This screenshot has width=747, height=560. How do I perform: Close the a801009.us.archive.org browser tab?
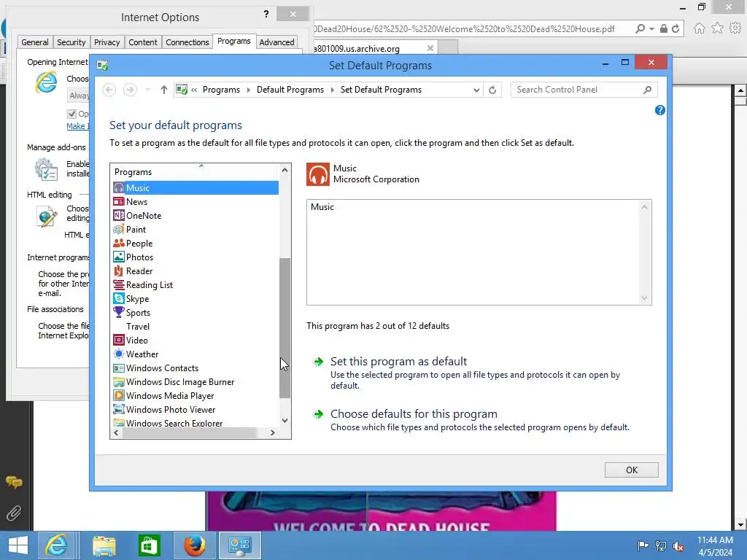click(x=430, y=48)
